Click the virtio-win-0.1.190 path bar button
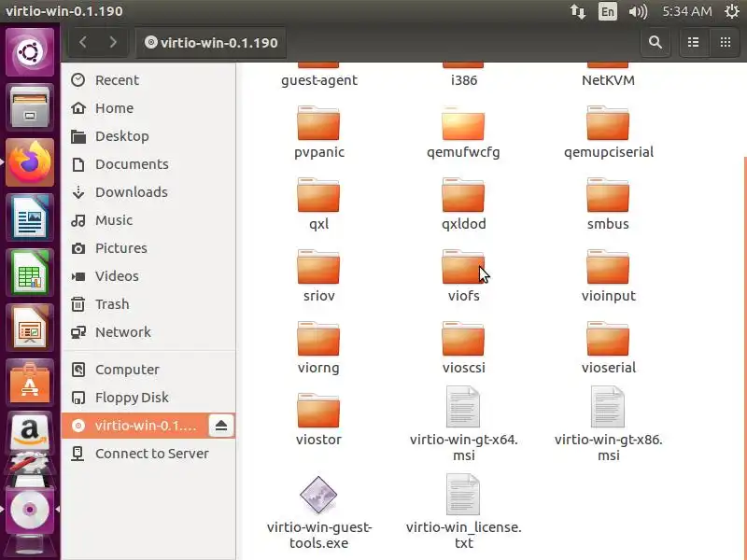Screen dimensions: 747x560 [211, 42]
